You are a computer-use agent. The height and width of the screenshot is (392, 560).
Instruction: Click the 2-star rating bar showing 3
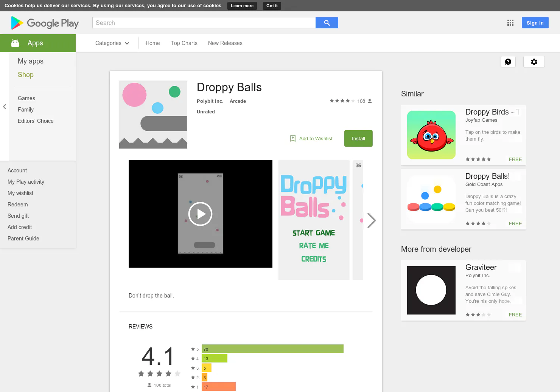[x=204, y=377]
